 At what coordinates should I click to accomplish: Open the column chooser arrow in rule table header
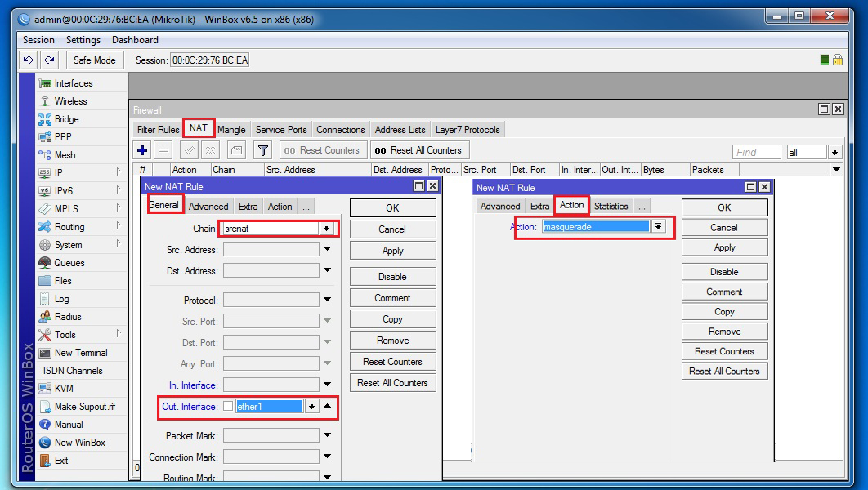836,170
